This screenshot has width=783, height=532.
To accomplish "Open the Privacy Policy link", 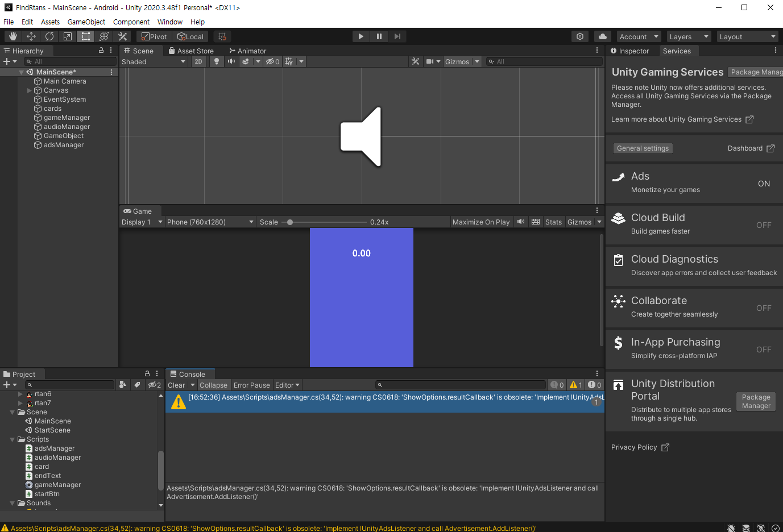I will pyautogui.click(x=640, y=447).
